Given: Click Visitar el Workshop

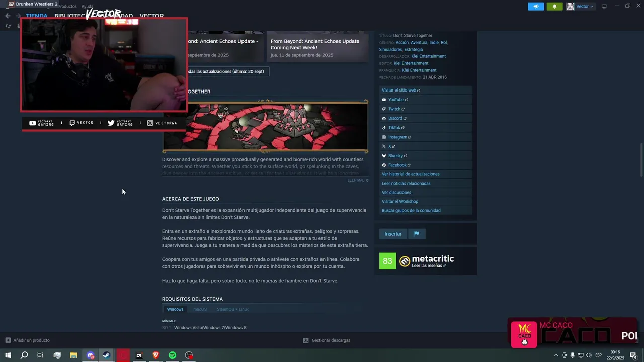Looking at the screenshot, I should [426, 202].
